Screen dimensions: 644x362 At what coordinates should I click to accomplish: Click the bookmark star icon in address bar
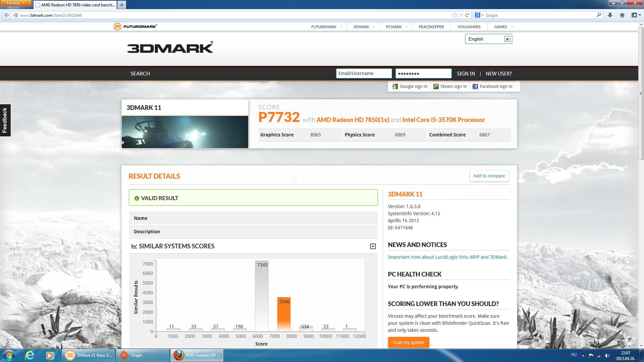[x=454, y=15]
